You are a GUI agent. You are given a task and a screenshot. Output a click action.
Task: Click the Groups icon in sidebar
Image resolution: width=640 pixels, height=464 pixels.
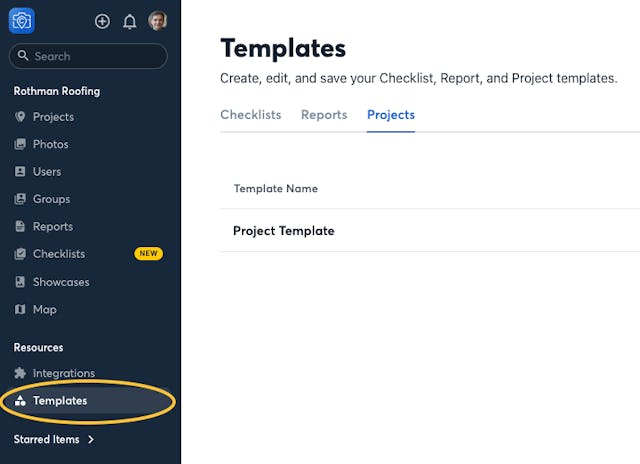[x=20, y=199]
